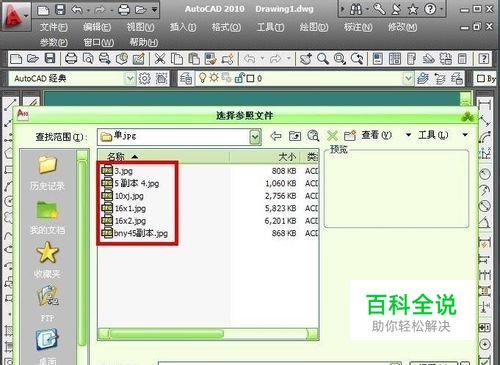Screen dimensions: 500x365
Task: Expand the AutoCAD 经典 workspace dropdown
Action: coord(130,79)
